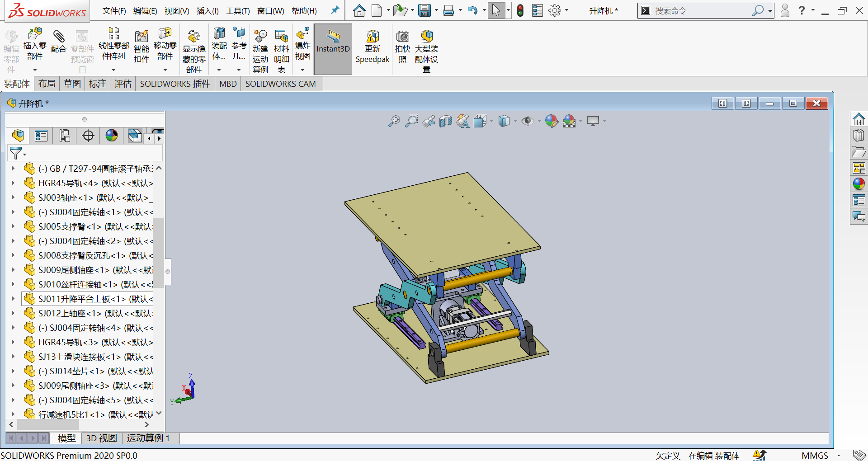Screen dimensions: 868x461
Task: Click Smart Fasteners (智能扣件) tool
Action: coord(142,47)
